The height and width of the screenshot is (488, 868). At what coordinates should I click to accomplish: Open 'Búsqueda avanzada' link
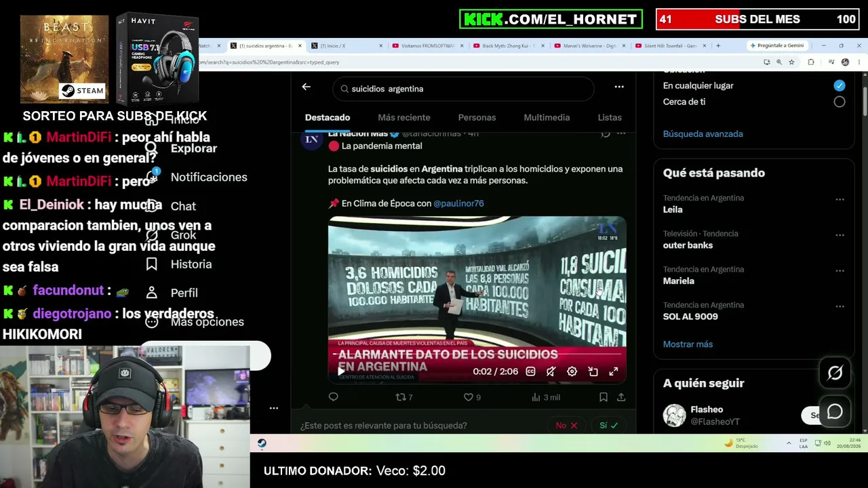click(x=703, y=134)
